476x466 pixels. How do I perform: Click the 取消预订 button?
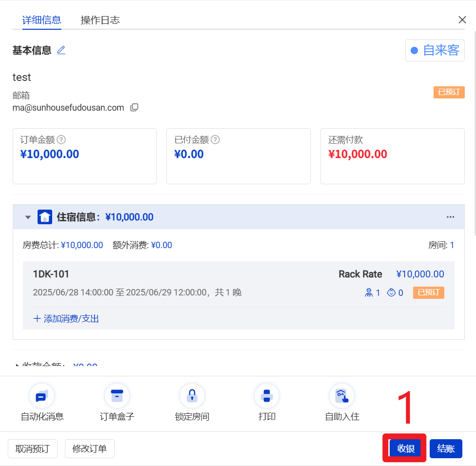tap(33, 449)
